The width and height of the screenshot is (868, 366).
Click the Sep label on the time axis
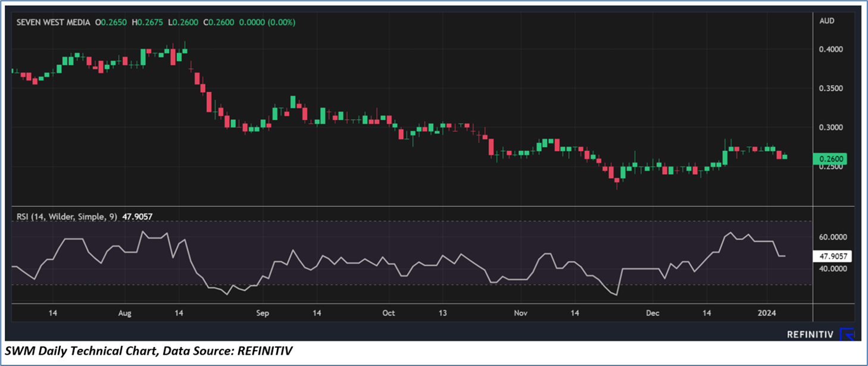point(263,313)
